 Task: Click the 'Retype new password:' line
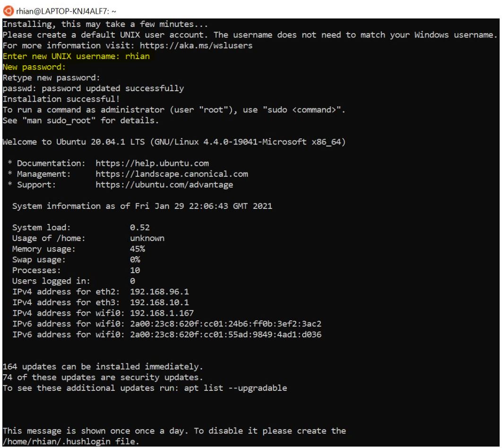(51, 78)
